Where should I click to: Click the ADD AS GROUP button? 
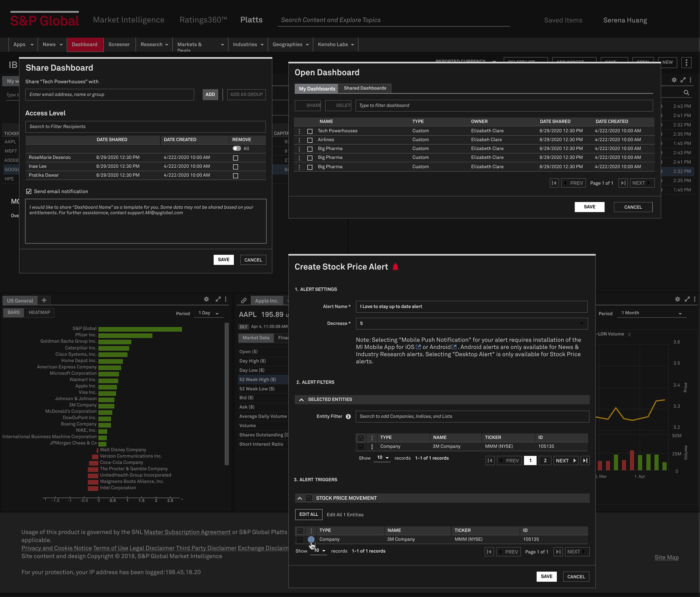point(246,94)
